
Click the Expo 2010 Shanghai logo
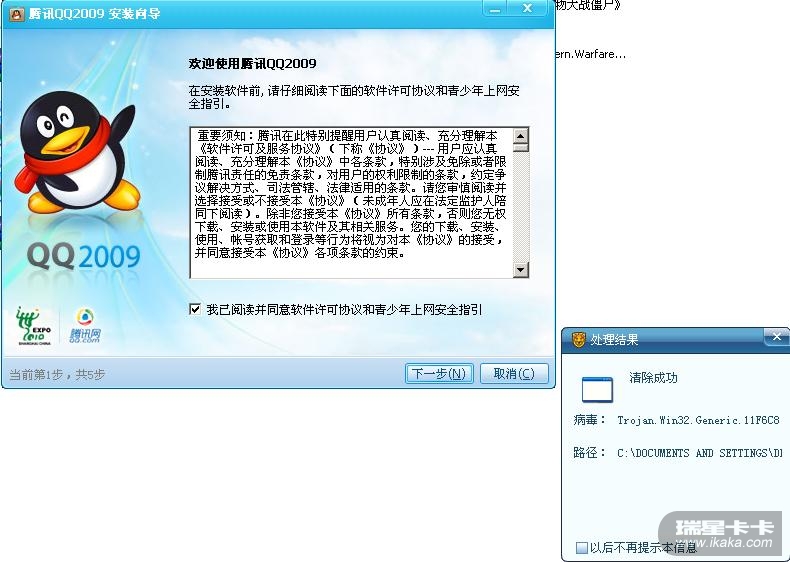[x=33, y=326]
